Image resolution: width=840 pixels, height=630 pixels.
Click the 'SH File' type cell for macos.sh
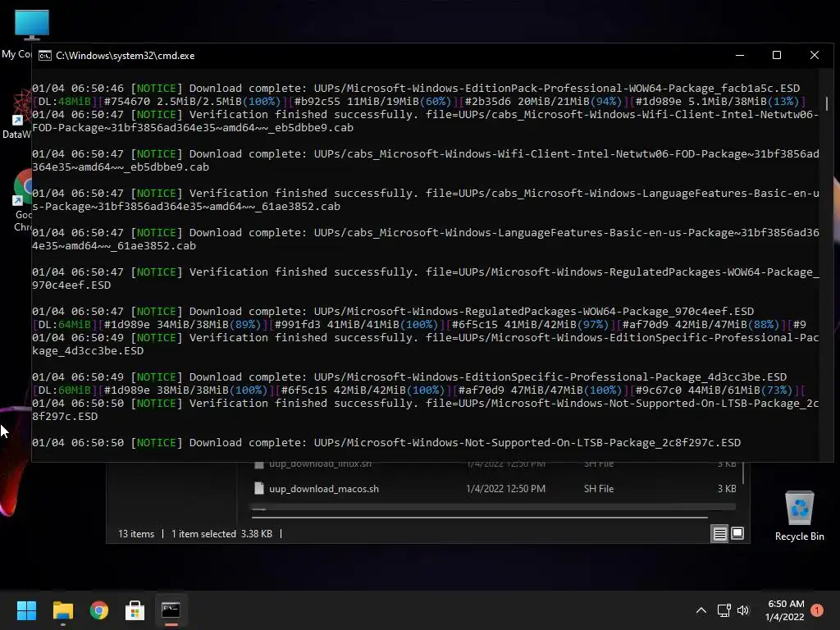point(598,489)
